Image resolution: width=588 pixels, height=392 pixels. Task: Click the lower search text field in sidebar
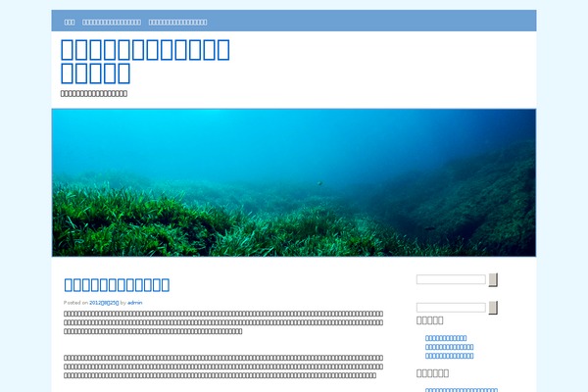pos(451,308)
